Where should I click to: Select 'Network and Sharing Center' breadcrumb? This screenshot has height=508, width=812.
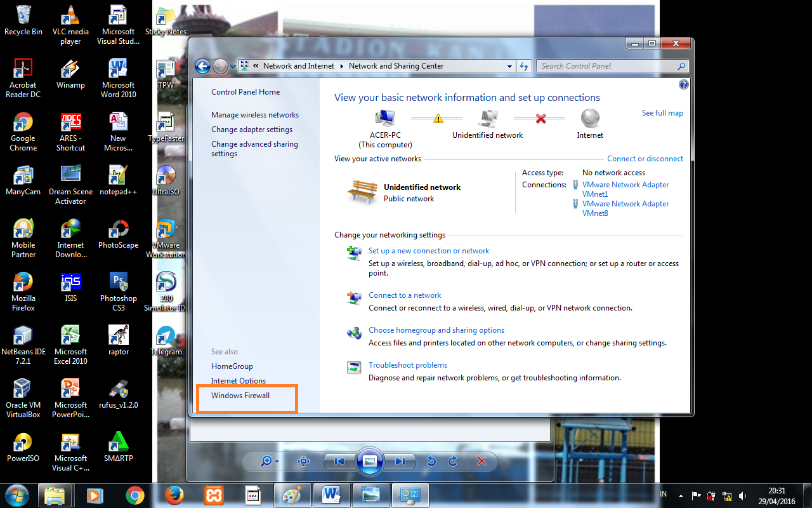coord(396,66)
